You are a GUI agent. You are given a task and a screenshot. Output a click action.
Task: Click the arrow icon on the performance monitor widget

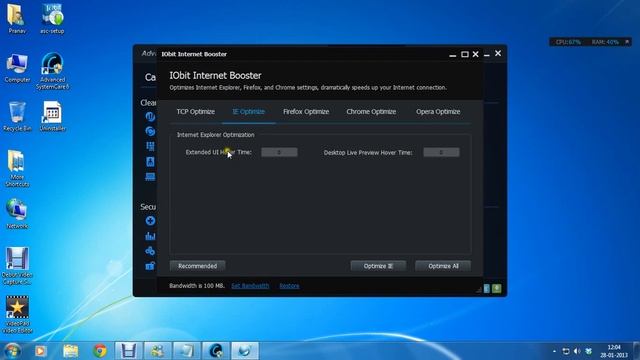(x=627, y=42)
